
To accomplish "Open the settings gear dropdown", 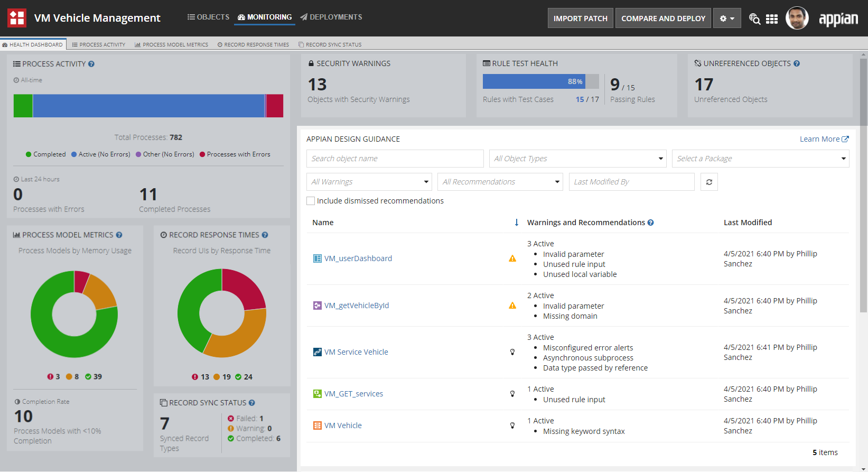I will coord(727,18).
